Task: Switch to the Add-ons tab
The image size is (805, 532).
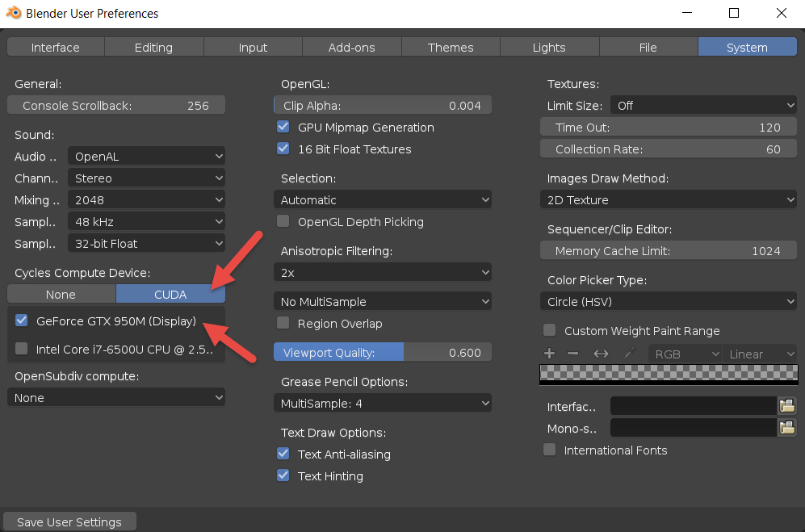Action: pos(351,47)
